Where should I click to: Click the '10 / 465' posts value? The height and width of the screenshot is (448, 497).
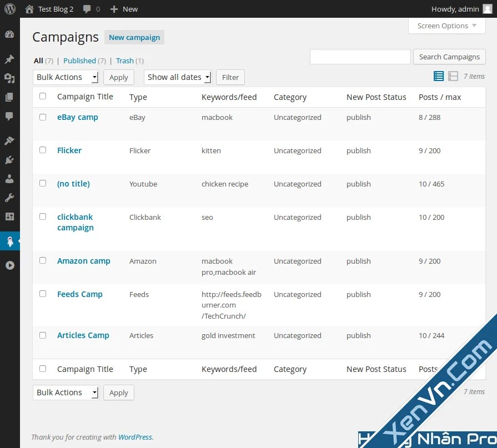pyautogui.click(x=431, y=184)
